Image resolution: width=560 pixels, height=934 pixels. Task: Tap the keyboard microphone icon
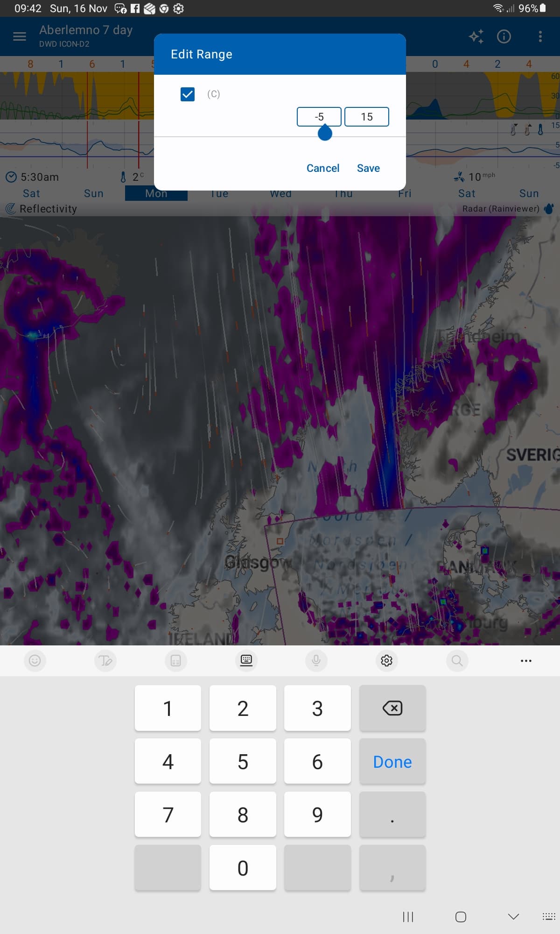click(316, 660)
